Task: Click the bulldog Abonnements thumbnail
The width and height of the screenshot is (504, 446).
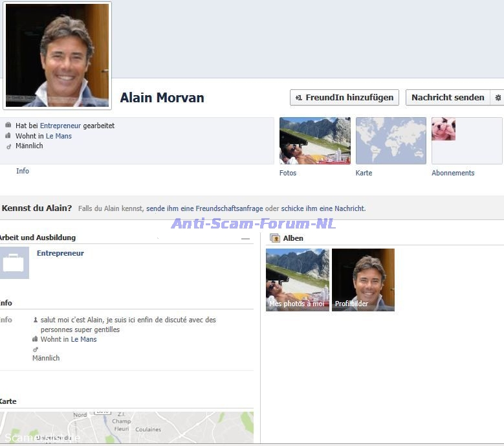Action: pyautogui.click(x=444, y=129)
